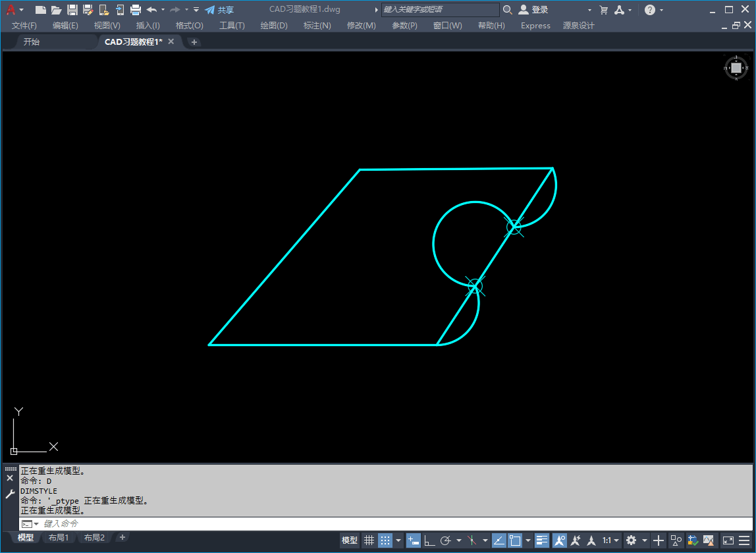Print the drawing with the plot icon
Screen dimensions: 756x553
(136, 10)
